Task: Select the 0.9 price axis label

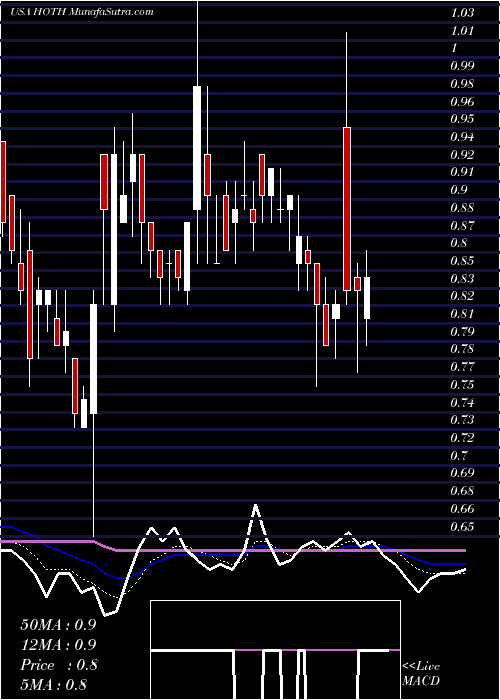Action: [x=458, y=190]
